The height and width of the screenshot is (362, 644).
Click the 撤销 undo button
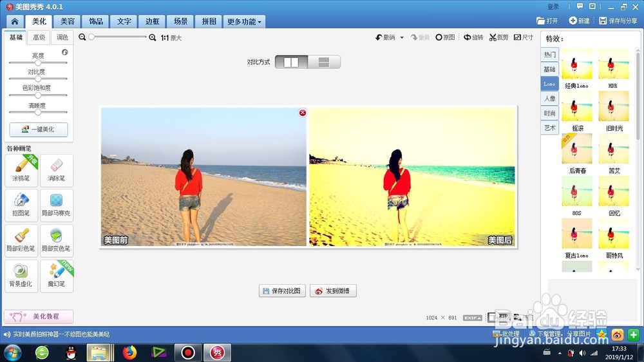point(385,37)
